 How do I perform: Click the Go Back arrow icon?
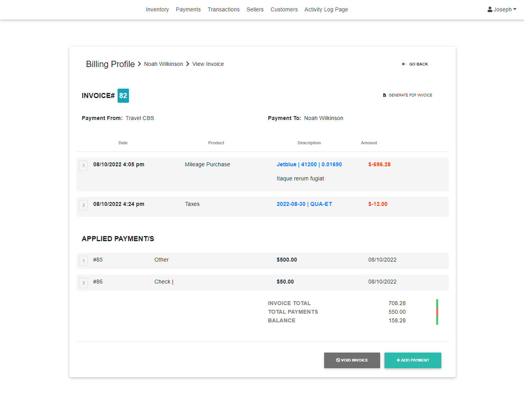pos(404,64)
